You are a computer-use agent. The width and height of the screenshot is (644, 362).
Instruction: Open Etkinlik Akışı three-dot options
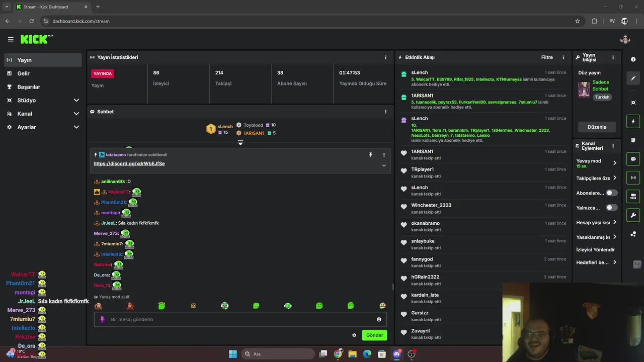click(563, 57)
